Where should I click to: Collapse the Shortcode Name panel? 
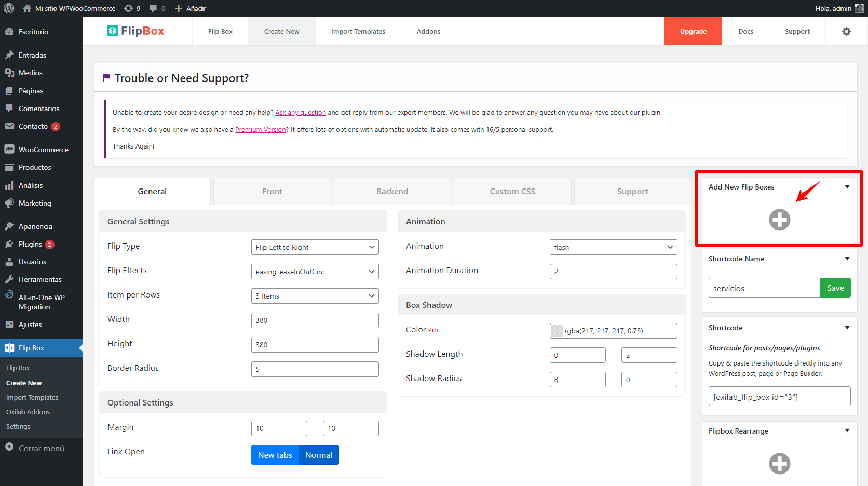[x=847, y=259]
